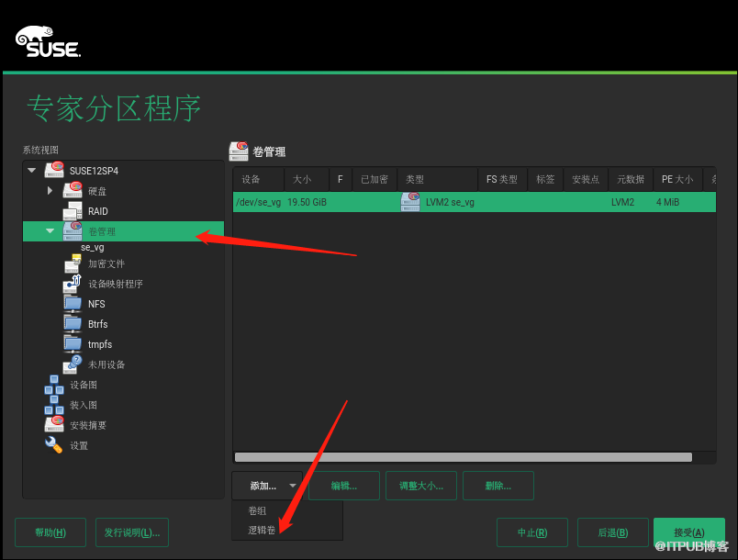The height and width of the screenshot is (560, 738).
Task: Click the 卷管理 tree icon
Action: (73, 231)
